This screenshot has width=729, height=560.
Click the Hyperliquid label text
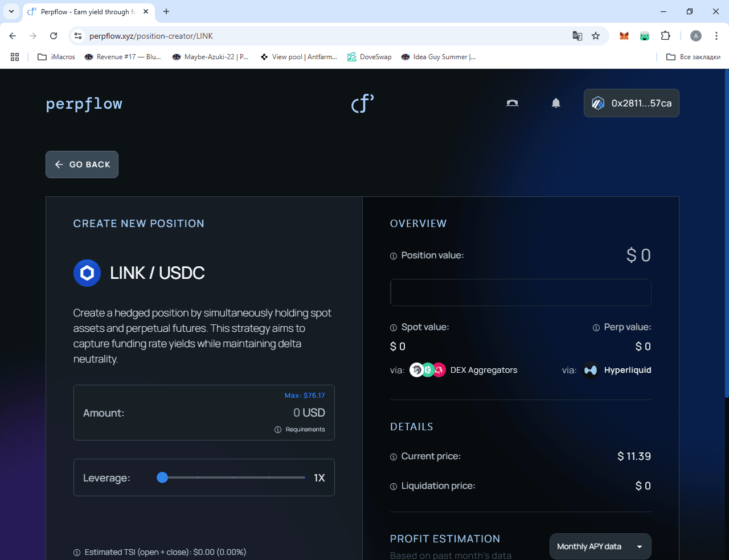[x=628, y=370]
